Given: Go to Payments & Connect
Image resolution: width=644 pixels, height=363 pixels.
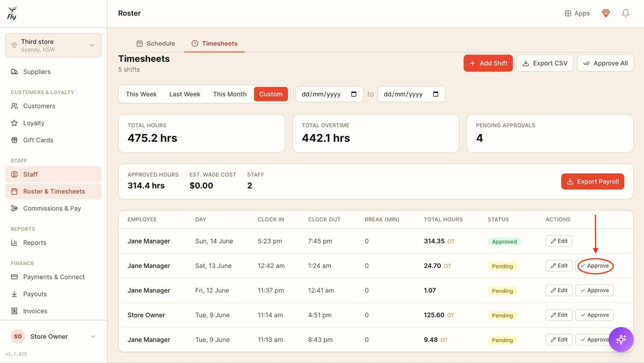Looking at the screenshot, I should 53,277.
